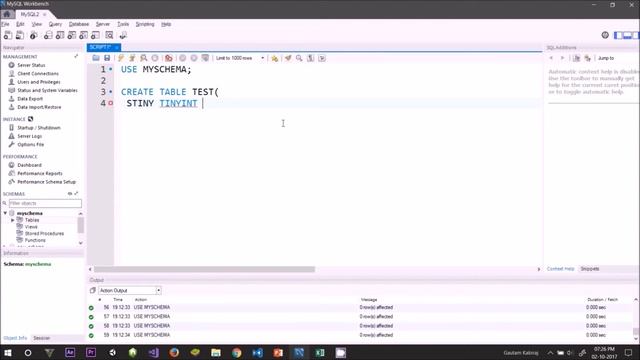Click the stop query execution icon
The width and height of the screenshot is (640, 360).
[x=155, y=58]
